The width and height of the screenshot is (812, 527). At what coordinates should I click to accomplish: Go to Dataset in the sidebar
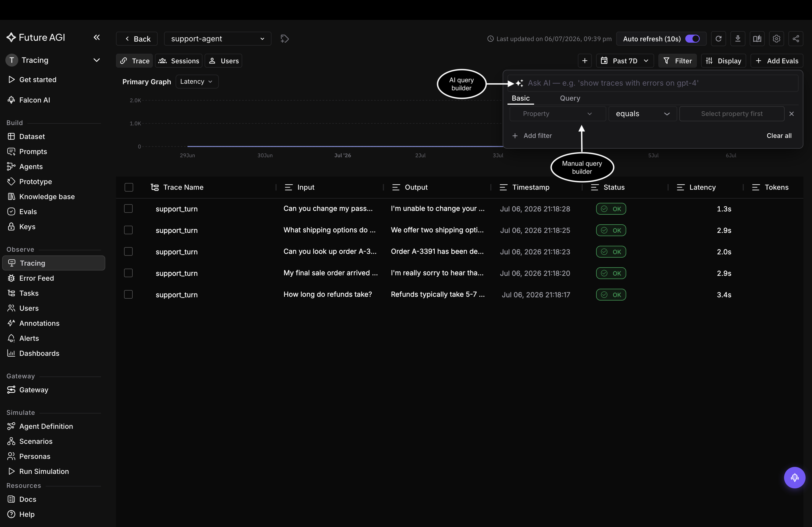(32, 136)
